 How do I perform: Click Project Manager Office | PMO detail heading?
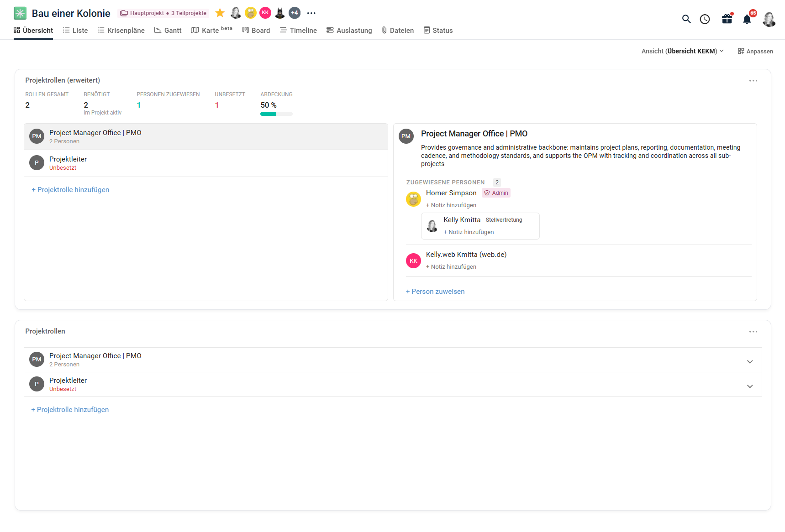(474, 134)
